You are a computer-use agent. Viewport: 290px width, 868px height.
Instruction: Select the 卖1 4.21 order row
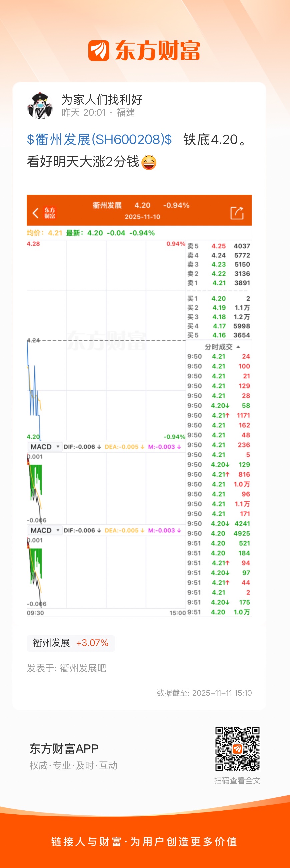point(219,283)
